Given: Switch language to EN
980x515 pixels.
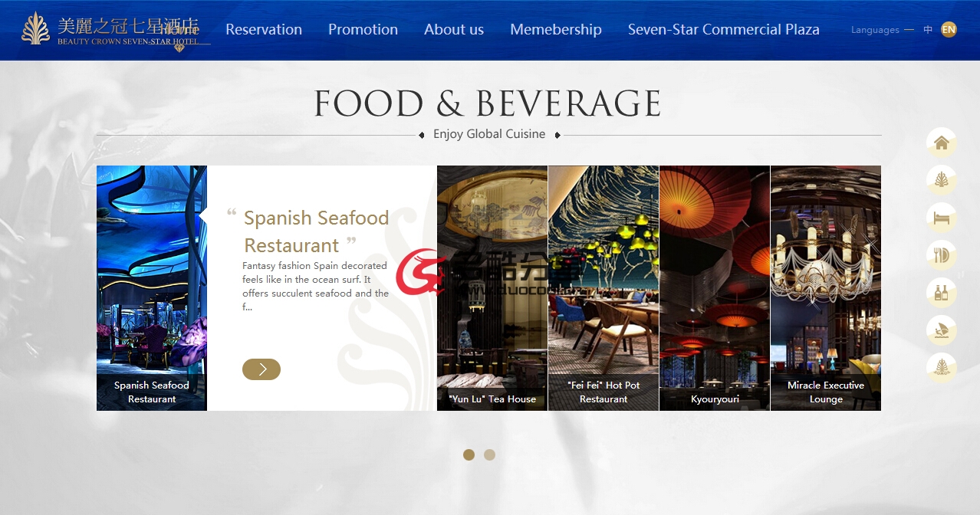Looking at the screenshot, I should click(x=949, y=30).
